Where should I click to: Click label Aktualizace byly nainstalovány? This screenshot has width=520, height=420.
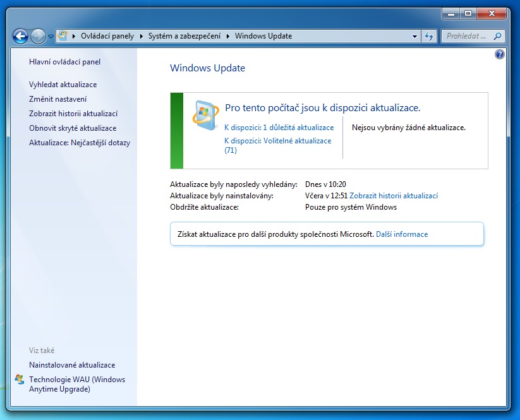(222, 196)
